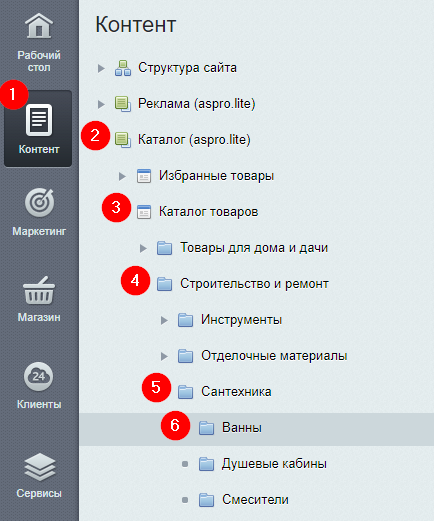Switch to Клиенты menu label
The height and width of the screenshot is (521, 434).
click(39, 404)
